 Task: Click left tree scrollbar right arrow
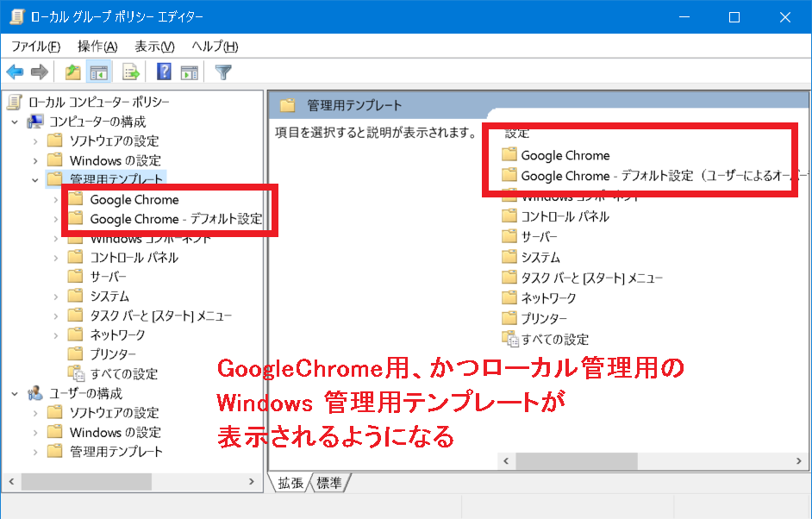pyautogui.click(x=252, y=482)
